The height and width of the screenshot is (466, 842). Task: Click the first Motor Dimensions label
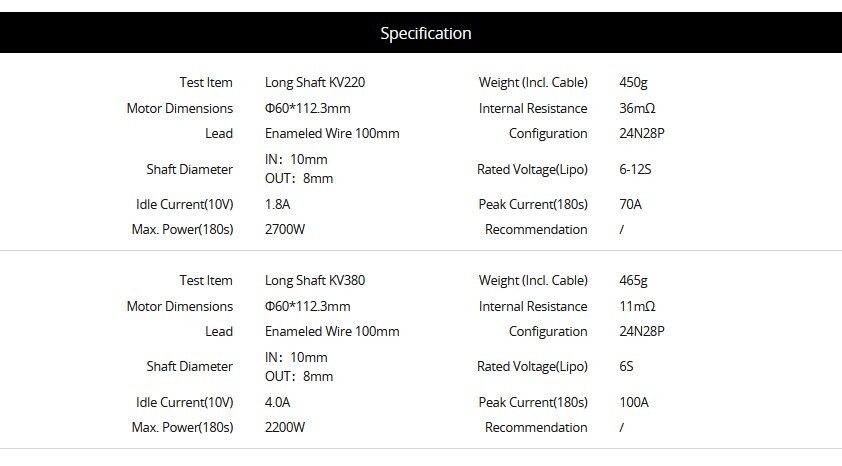click(180, 108)
